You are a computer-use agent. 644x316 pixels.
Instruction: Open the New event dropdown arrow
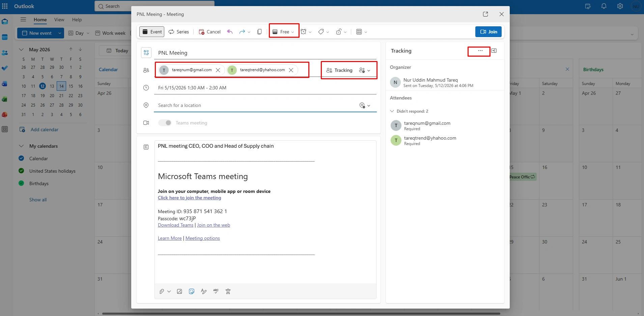[60, 33]
